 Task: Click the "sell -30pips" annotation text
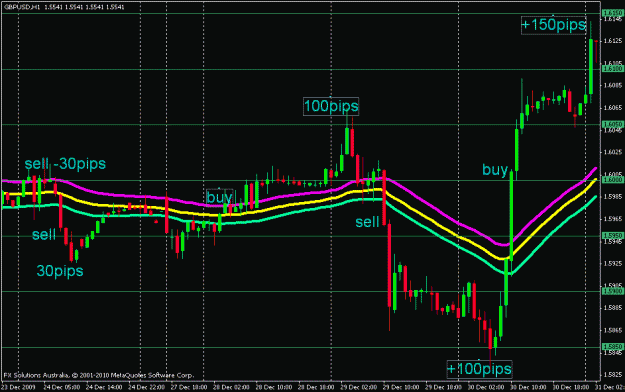[x=65, y=163]
